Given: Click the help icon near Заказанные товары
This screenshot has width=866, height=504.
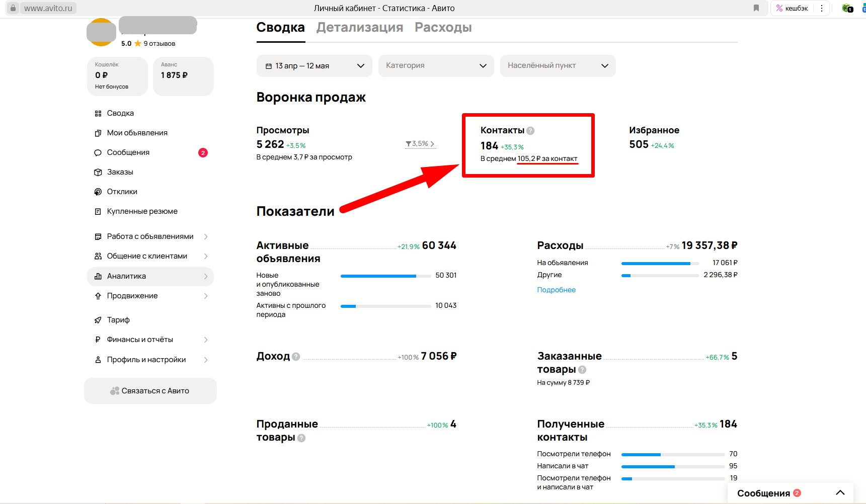Looking at the screenshot, I should coord(582,370).
